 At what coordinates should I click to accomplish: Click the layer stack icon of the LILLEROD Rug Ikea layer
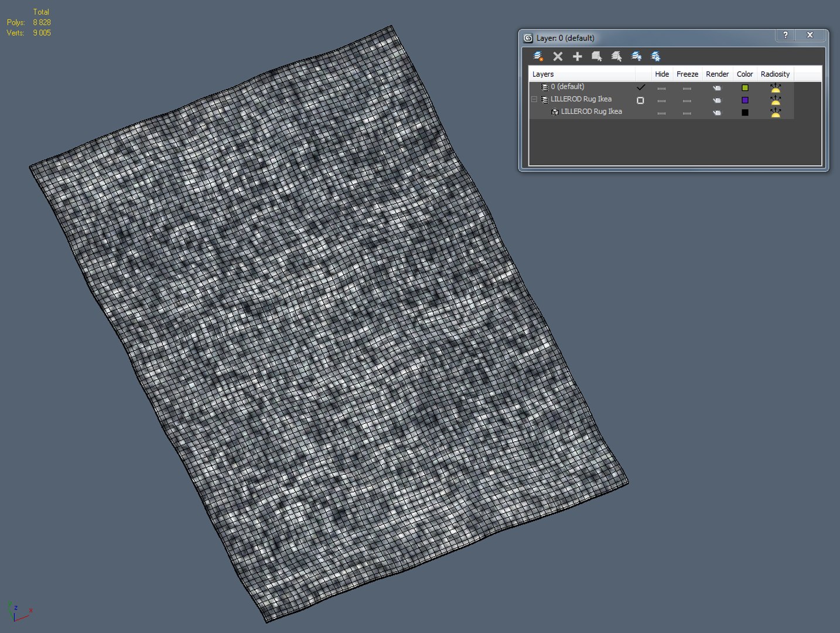(545, 100)
